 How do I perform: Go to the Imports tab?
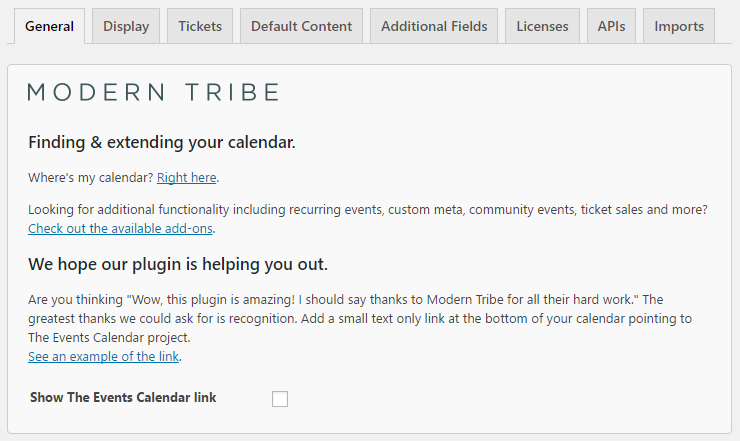pyautogui.click(x=679, y=26)
